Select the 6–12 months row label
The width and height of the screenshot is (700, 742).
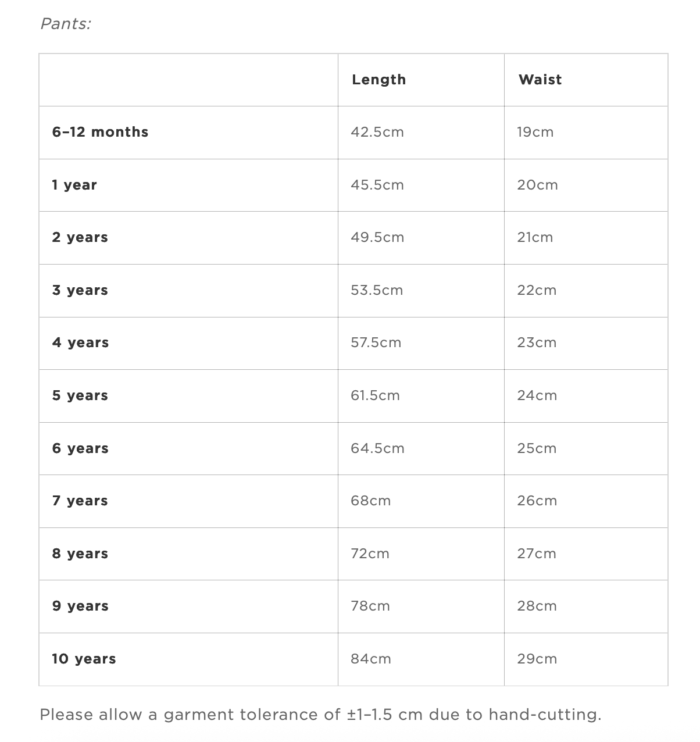coord(100,132)
